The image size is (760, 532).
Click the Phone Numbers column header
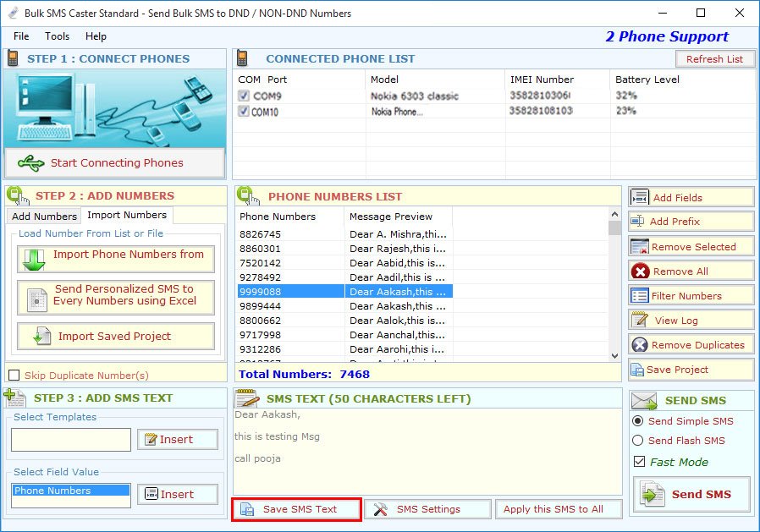(x=289, y=217)
